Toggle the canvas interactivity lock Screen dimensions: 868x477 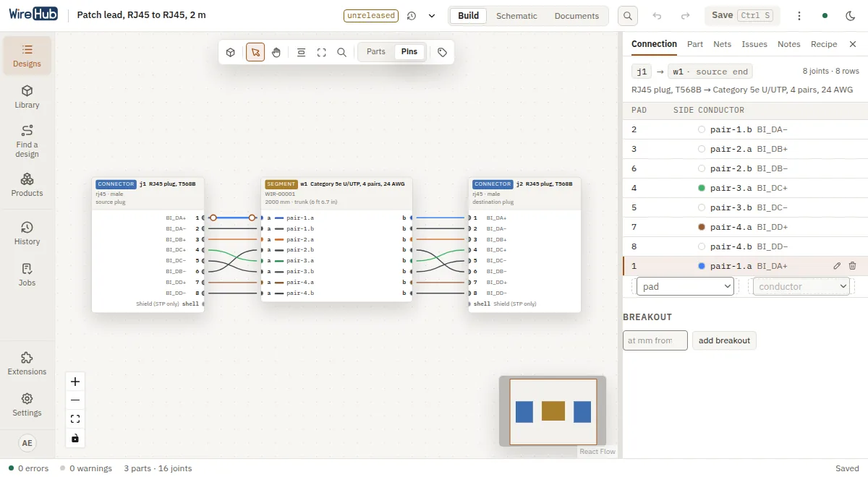(x=75, y=438)
